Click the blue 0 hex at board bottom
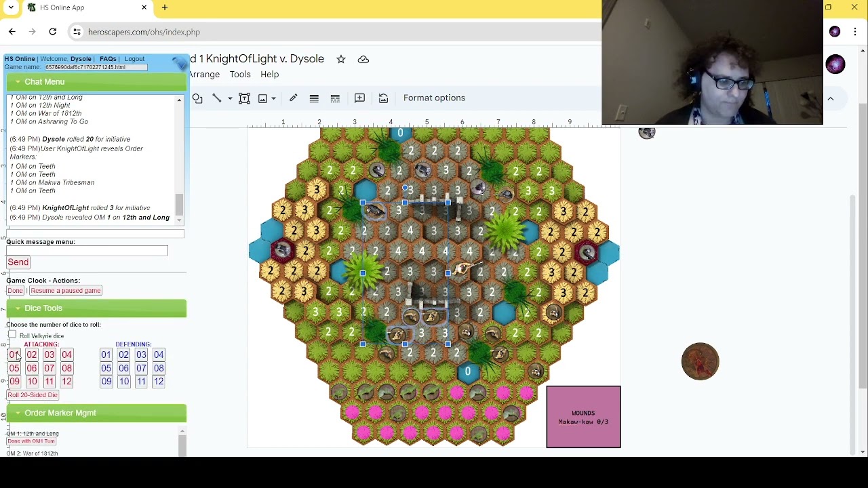Viewport: 868px width, 488px height. coord(467,371)
